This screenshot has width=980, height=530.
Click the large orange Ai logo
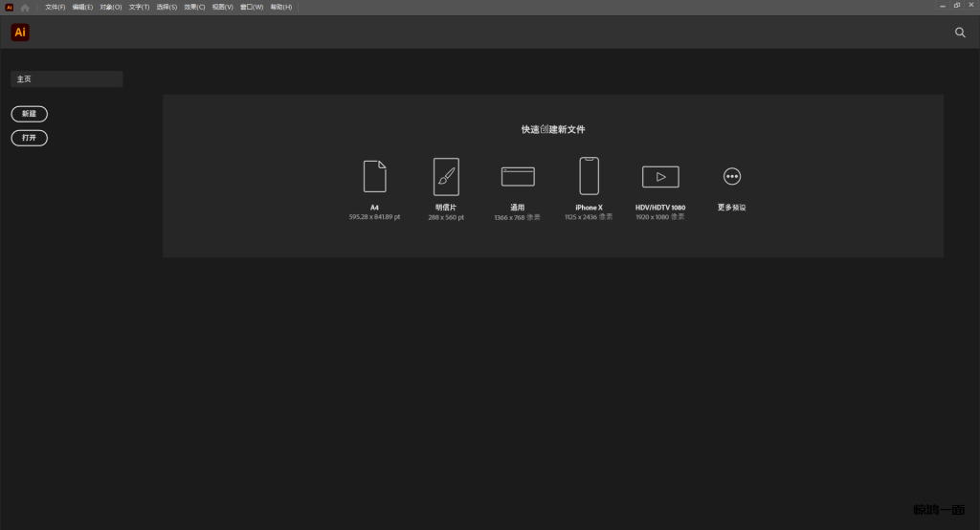(x=20, y=33)
